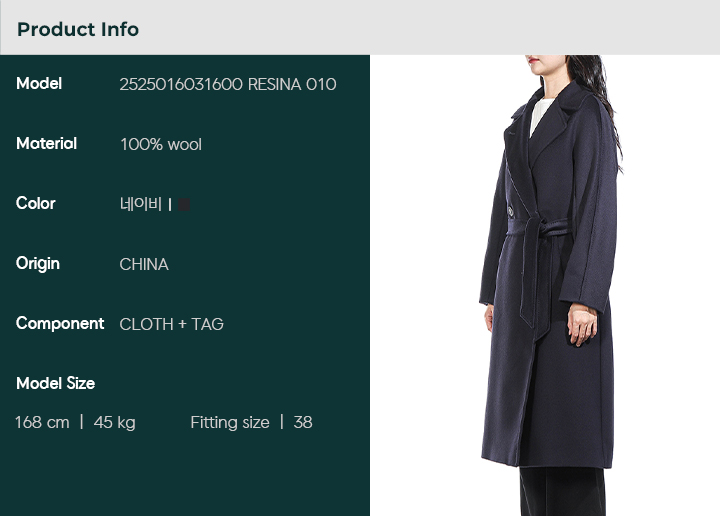Viewport: 720px width, 516px height.
Task: Click the 168 cm height value
Action: pos(42,422)
